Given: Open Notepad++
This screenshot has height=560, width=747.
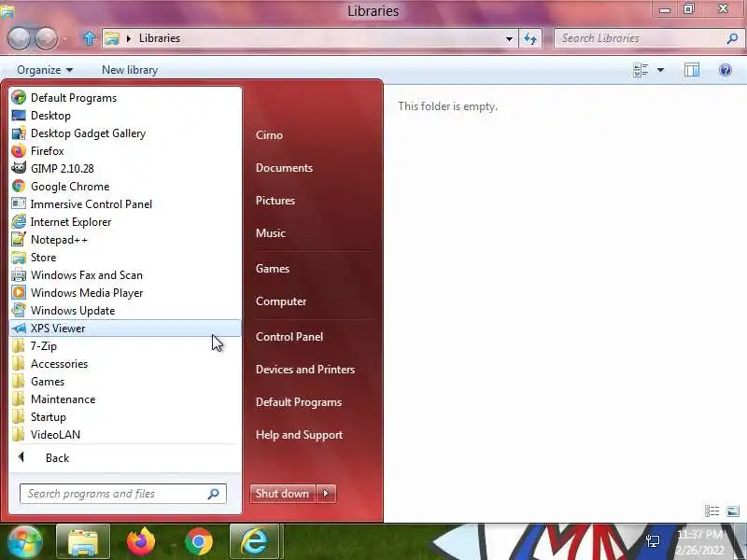Looking at the screenshot, I should 125,240.
